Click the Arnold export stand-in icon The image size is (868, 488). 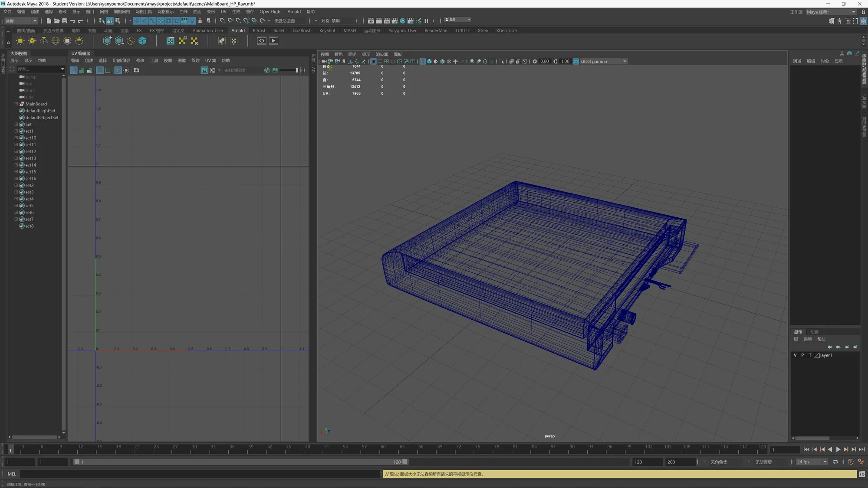click(x=119, y=41)
